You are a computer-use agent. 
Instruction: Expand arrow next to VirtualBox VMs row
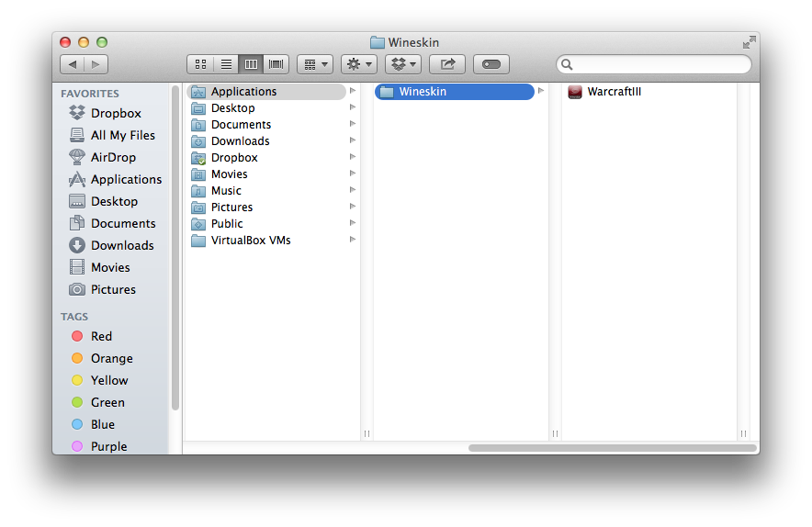tap(353, 241)
